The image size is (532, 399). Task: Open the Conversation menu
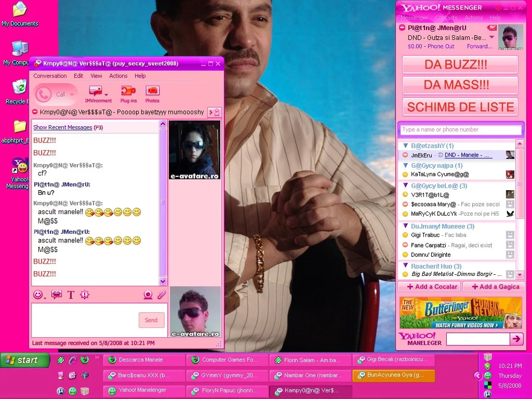[x=50, y=76]
